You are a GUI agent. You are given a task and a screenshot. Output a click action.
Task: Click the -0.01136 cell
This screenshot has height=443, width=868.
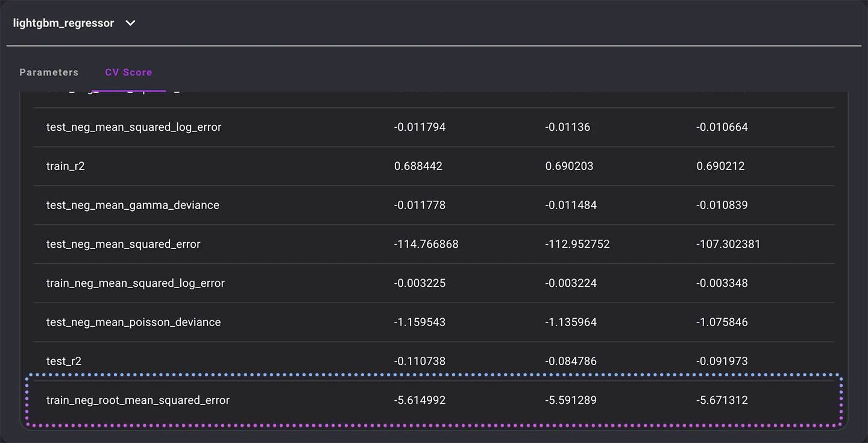568,127
